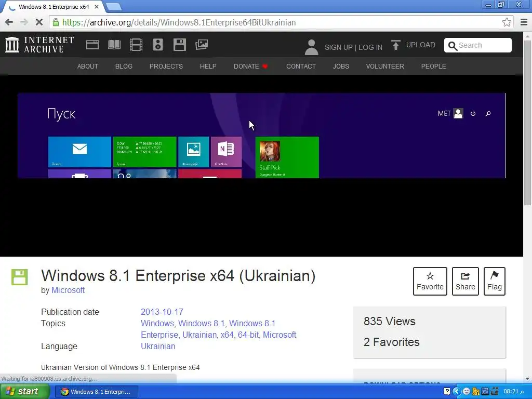Expand hidden tray icons arrow

point(456,392)
